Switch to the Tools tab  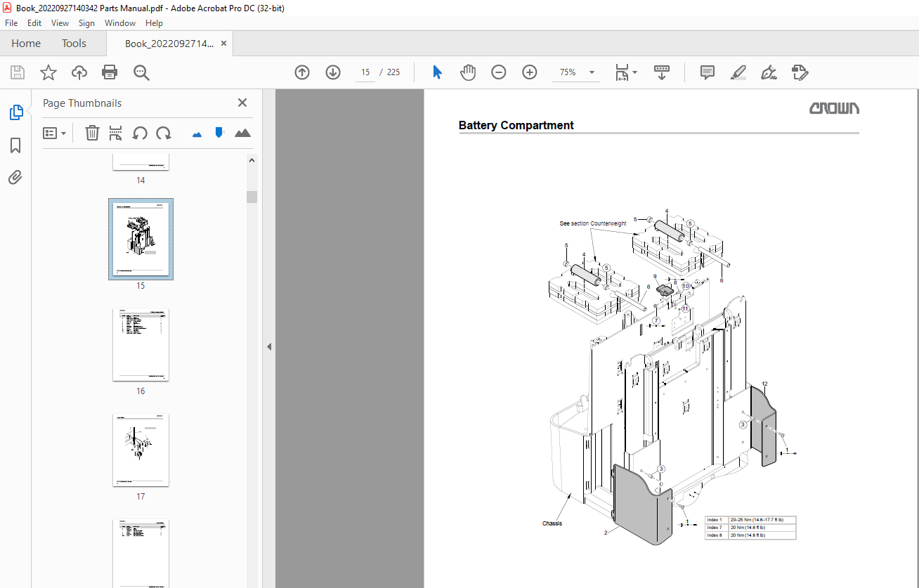click(74, 44)
